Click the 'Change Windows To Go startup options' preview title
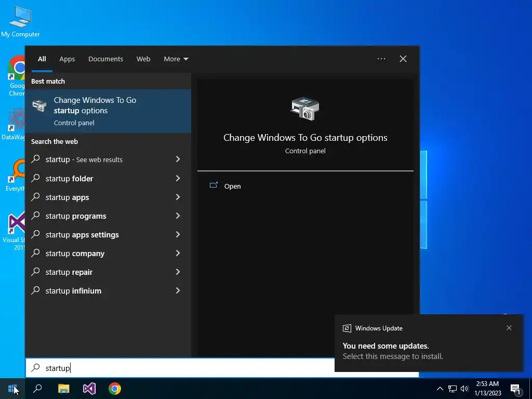 pyautogui.click(x=305, y=137)
